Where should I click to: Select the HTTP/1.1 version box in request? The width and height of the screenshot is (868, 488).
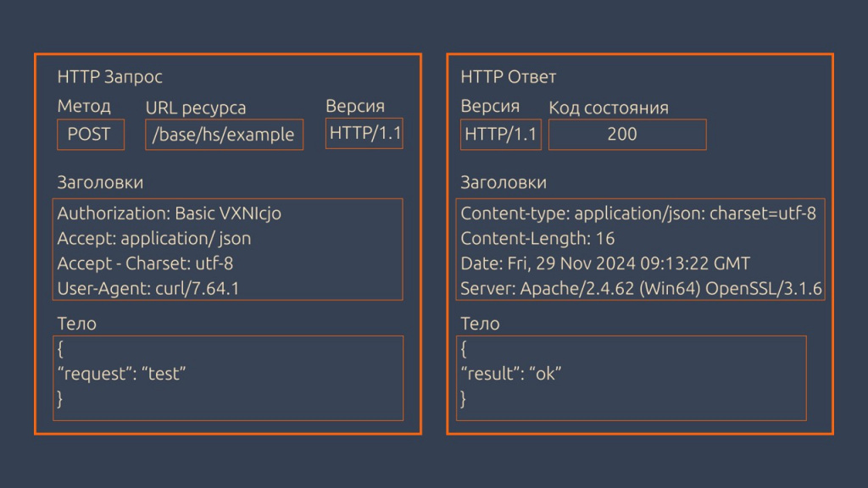click(364, 133)
